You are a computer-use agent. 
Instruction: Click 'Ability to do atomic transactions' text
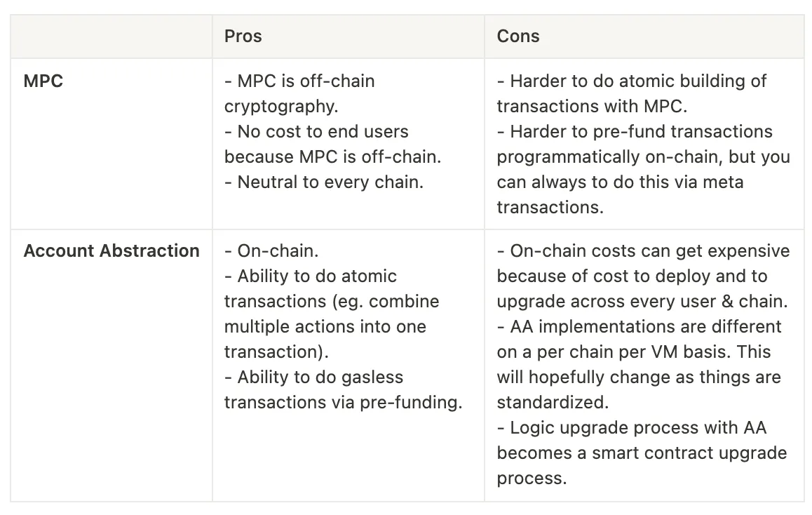(x=311, y=288)
